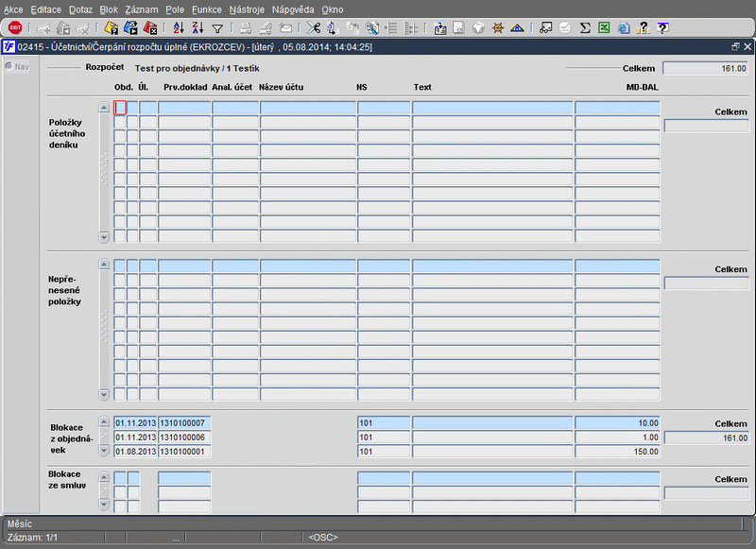Open the Nástroje menu

[247, 9]
